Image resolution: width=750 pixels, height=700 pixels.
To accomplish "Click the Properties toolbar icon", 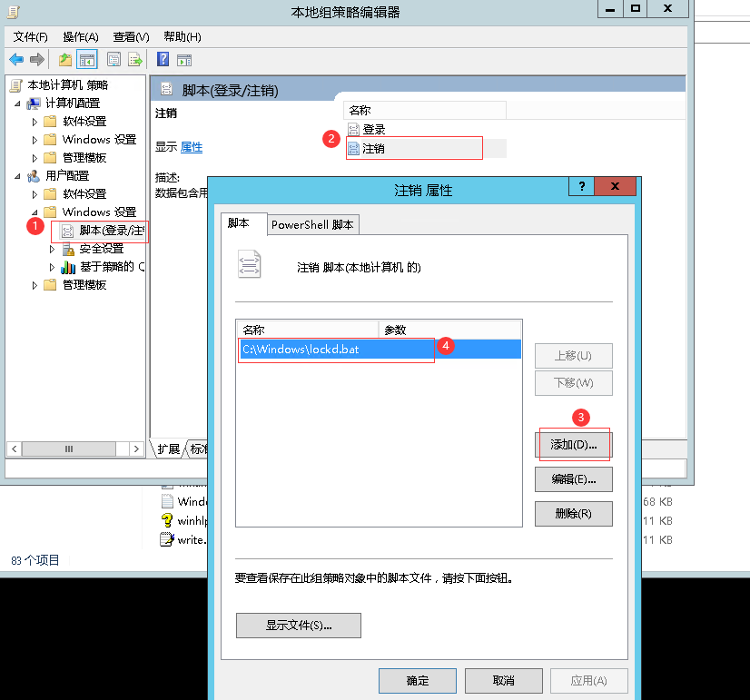I will (113, 60).
